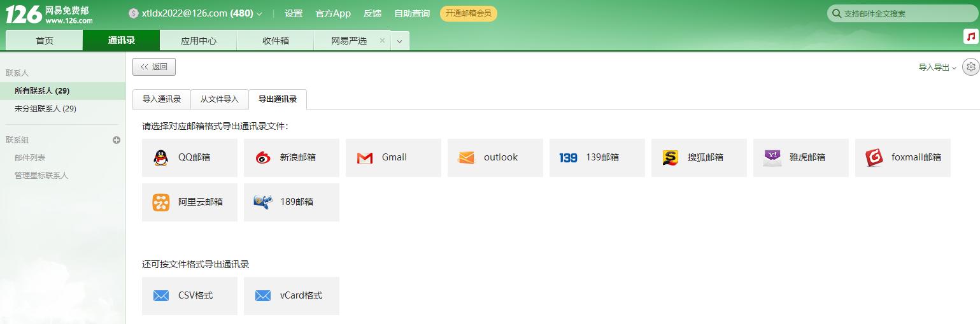
Task: Click the 搜狐邮箱 logo icon
Action: point(670,158)
